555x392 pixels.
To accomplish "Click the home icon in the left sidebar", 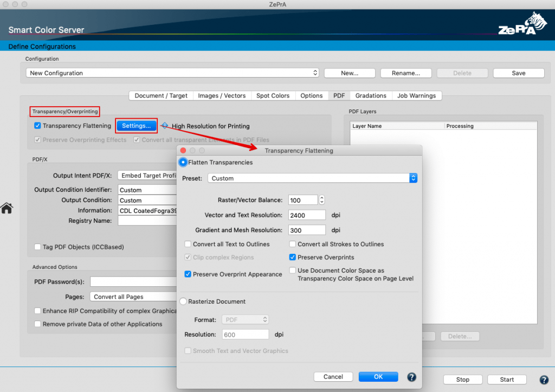I will 8,208.
